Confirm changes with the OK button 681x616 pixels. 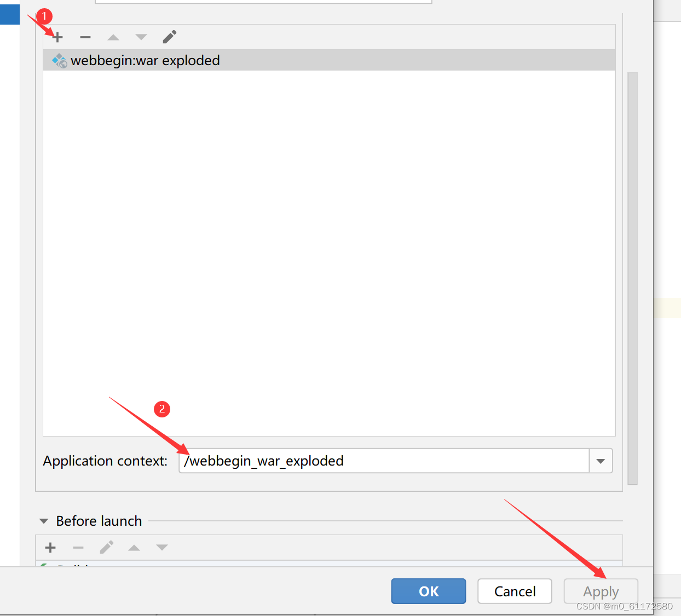(x=429, y=591)
